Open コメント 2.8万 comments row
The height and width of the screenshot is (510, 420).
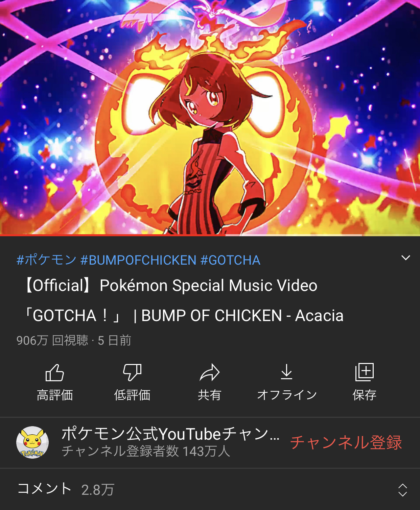(210, 489)
